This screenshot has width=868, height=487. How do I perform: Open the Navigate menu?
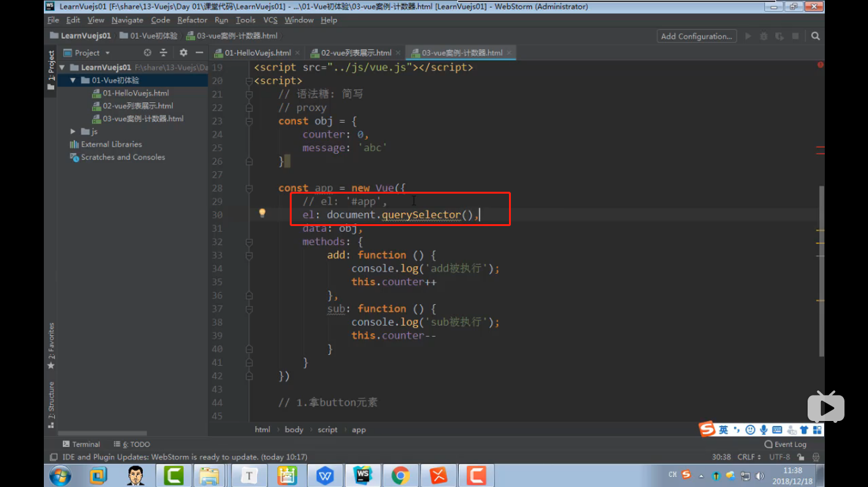click(127, 20)
